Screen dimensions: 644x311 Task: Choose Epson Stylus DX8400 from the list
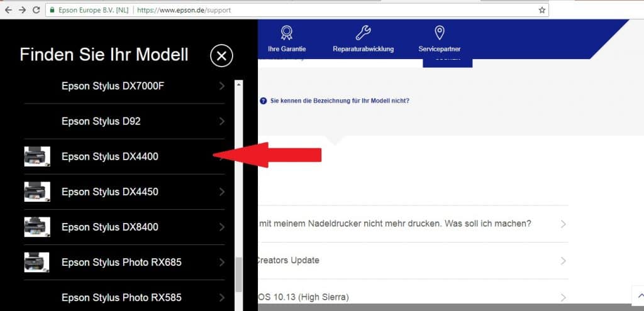125,227
